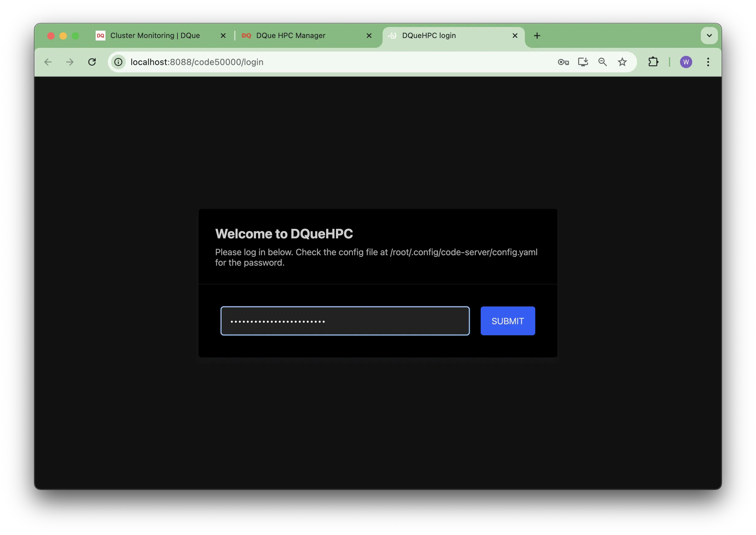Open the zoom magnifier icon
Viewport: 756px width, 535px height.
602,62
